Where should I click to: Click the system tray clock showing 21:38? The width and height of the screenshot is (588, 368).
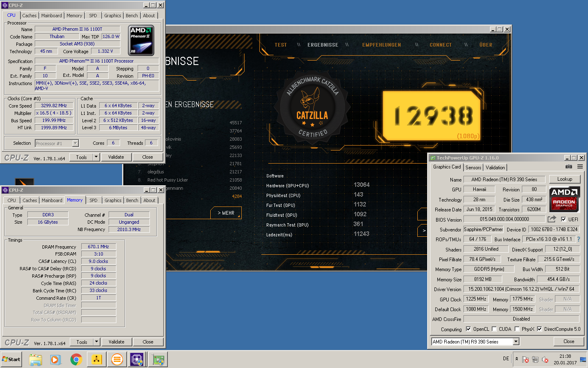coord(565,359)
